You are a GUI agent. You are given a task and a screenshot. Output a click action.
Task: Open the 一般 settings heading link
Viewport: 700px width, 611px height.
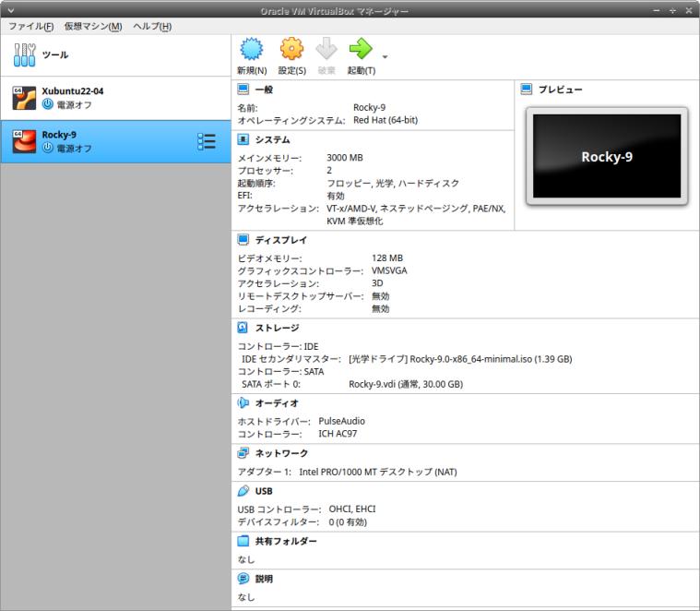[264, 90]
